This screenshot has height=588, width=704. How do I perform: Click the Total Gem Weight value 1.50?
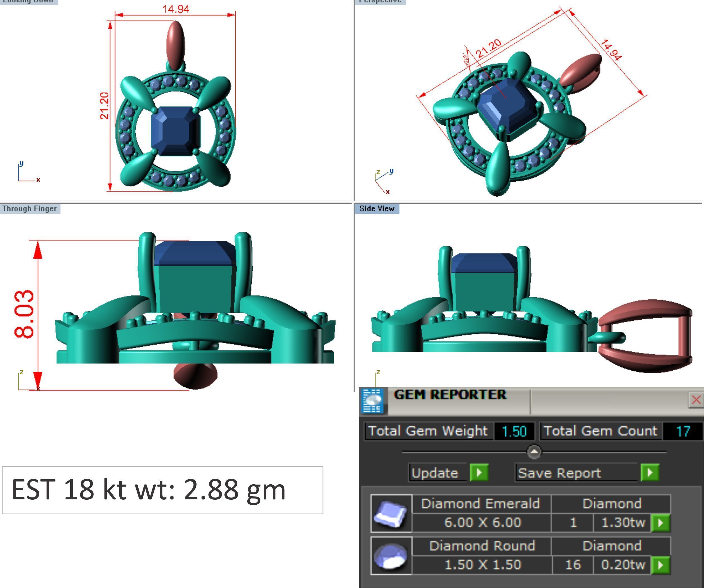(x=514, y=431)
